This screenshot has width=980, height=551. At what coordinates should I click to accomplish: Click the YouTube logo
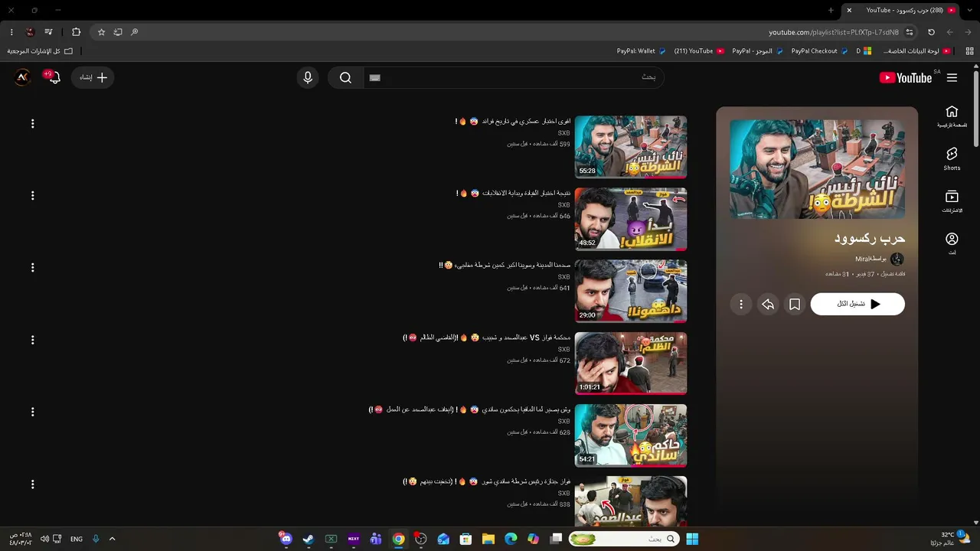point(906,77)
